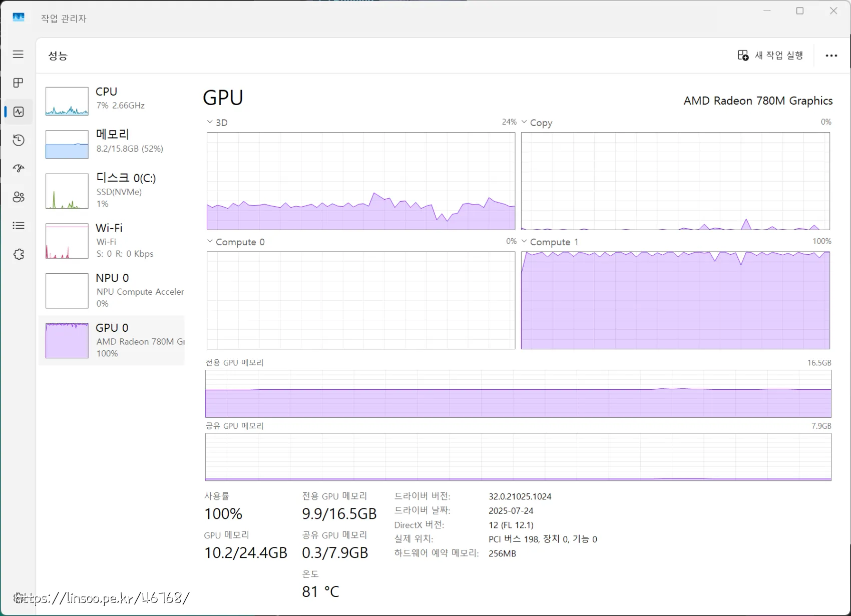Select the Performance page icon in sidebar
Image resolution: width=851 pixels, height=616 pixels.
pos(19,112)
